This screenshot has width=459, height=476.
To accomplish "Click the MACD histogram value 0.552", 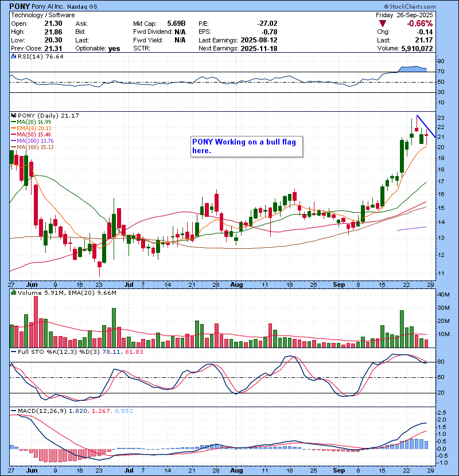I will point(123,411).
